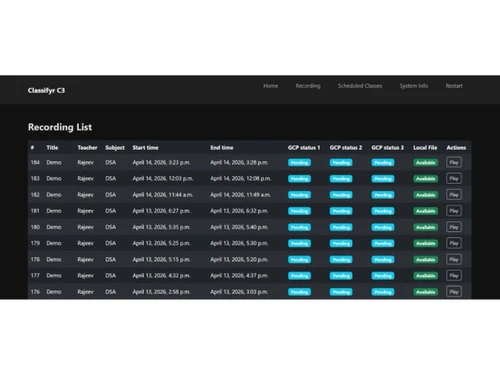Image resolution: width=500 pixels, height=375 pixels.
Task: Play recording 183
Action: click(454, 178)
